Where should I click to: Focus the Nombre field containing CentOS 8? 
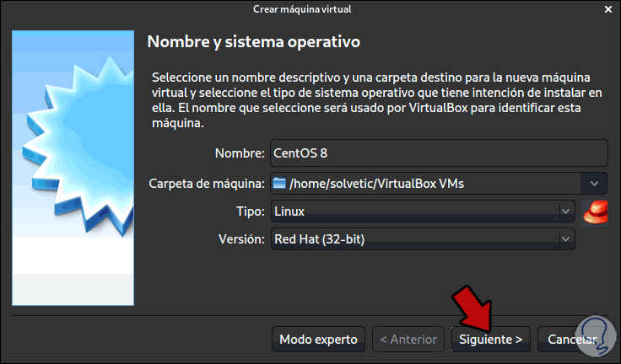tap(439, 153)
